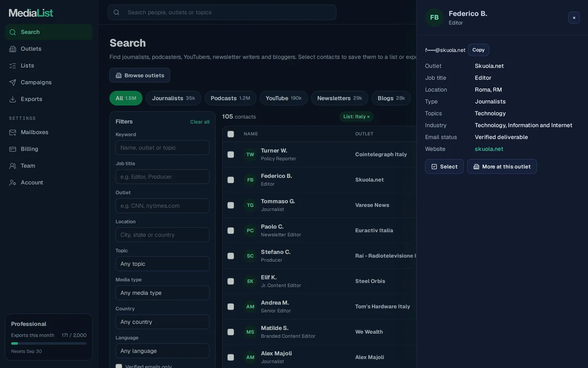Click the PC avatar for Paolo C.

pyautogui.click(x=250, y=231)
